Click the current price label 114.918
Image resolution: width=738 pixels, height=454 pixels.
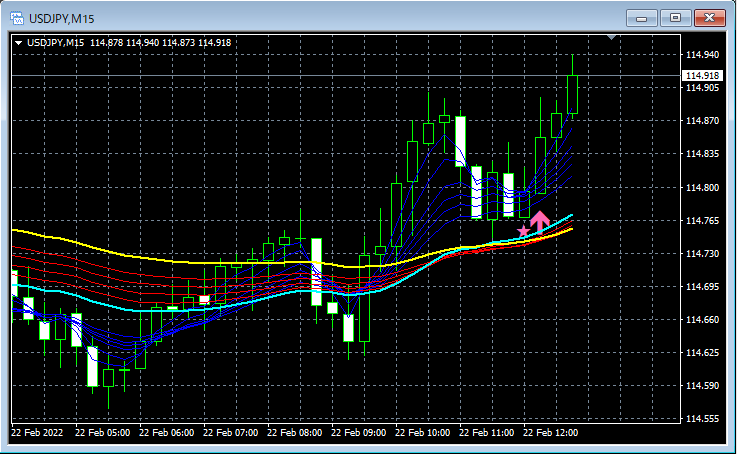tap(702, 75)
